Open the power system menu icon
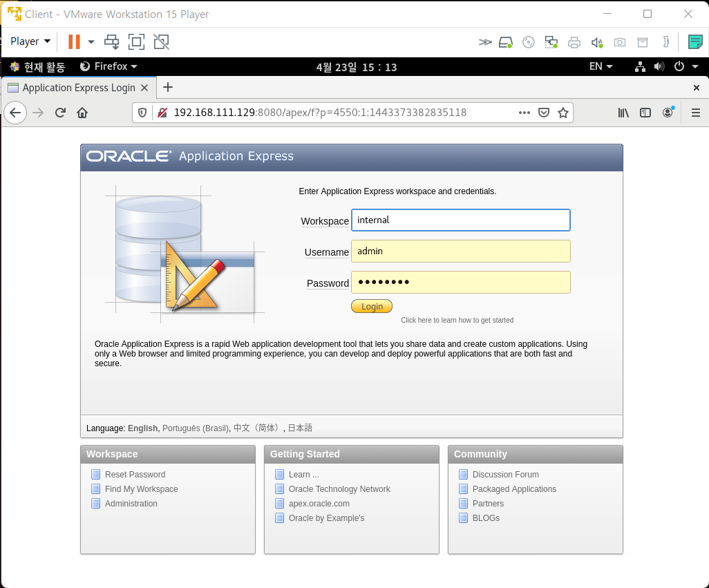Screen dimensions: 709x588 (x=679, y=66)
